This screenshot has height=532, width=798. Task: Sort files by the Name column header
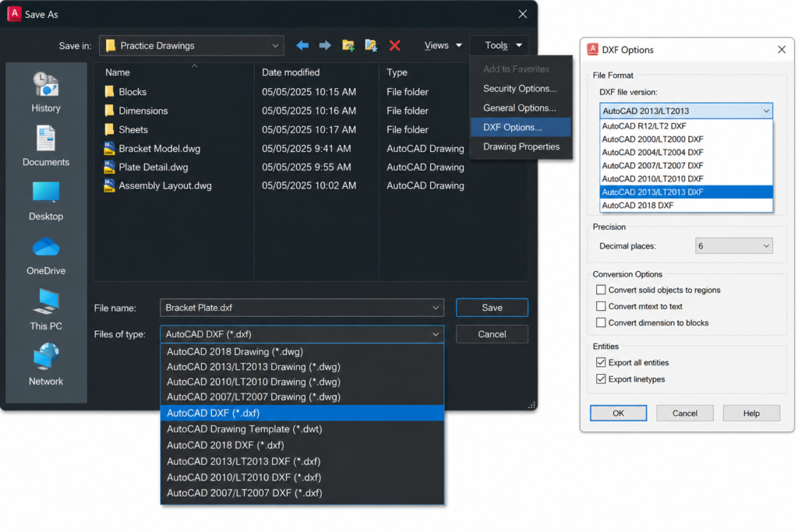point(118,72)
